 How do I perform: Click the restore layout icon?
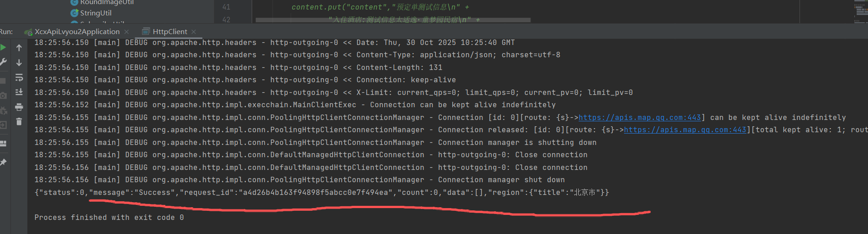coord(3,144)
